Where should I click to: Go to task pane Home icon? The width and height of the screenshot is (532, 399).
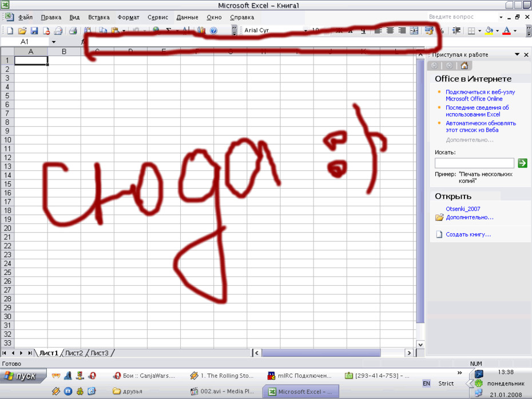[464, 66]
